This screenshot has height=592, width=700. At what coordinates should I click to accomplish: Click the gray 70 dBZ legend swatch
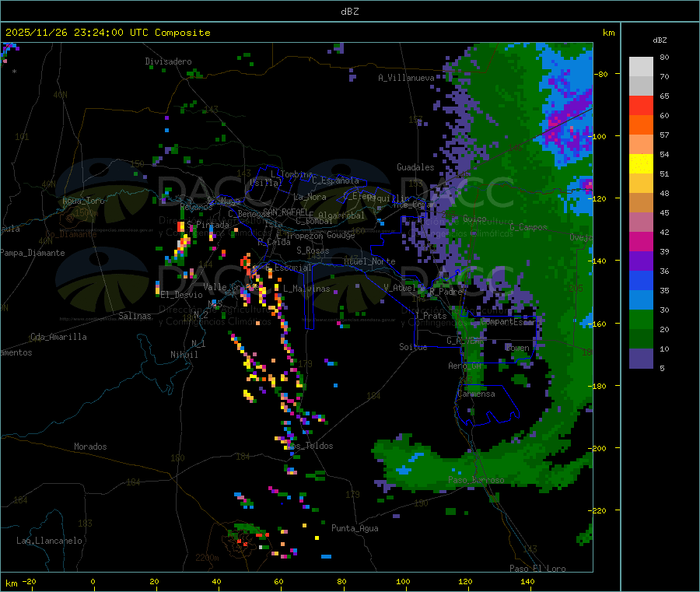point(641,86)
